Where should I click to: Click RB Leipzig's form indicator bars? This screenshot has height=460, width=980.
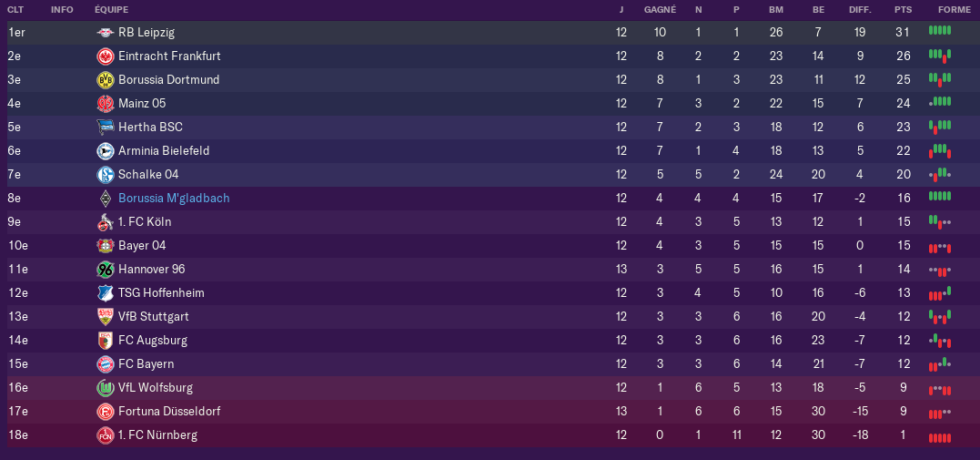coord(940,30)
